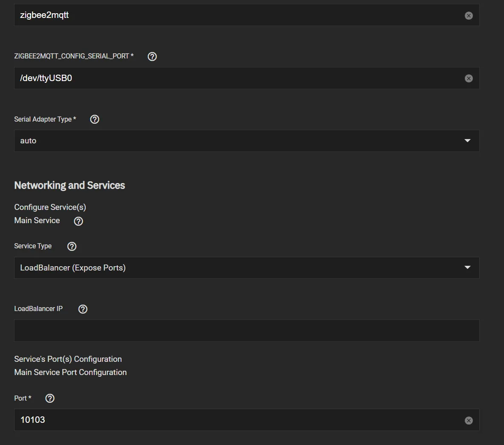
Task: Open help for LoadBalancer IP
Action: point(83,309)
